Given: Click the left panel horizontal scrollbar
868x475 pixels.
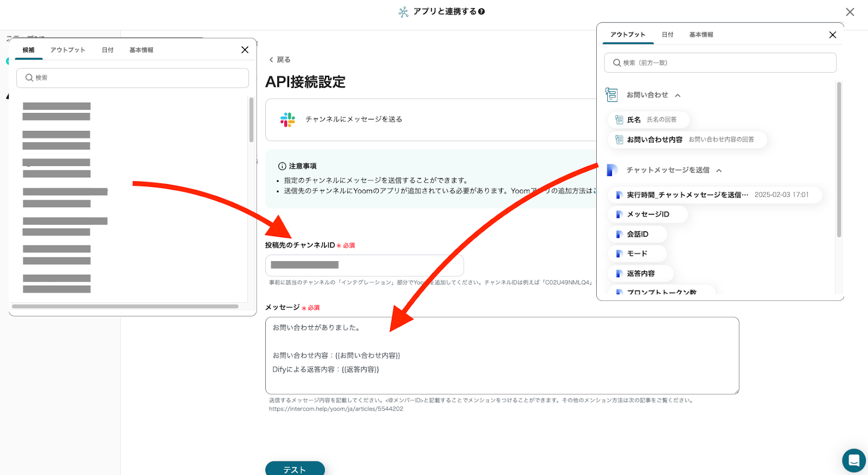Looking at the screenshot, I should 125,306.
